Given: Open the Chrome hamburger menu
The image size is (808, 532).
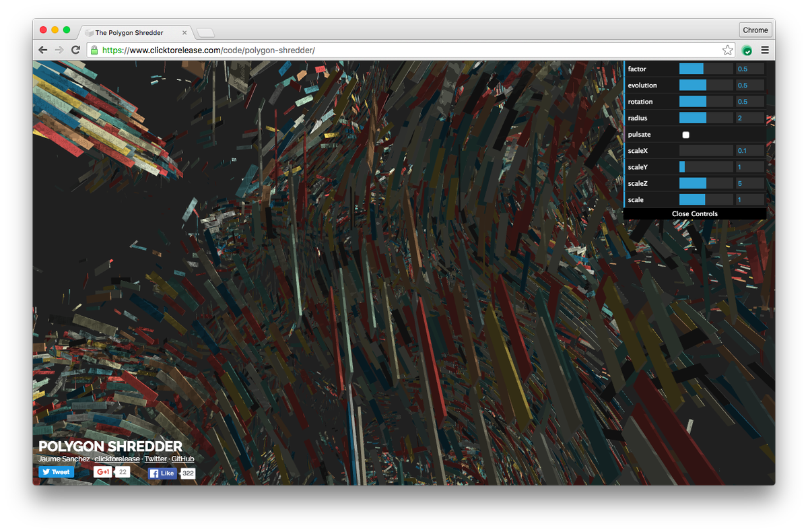Looking at the screenshot, I should coord(765,50).
